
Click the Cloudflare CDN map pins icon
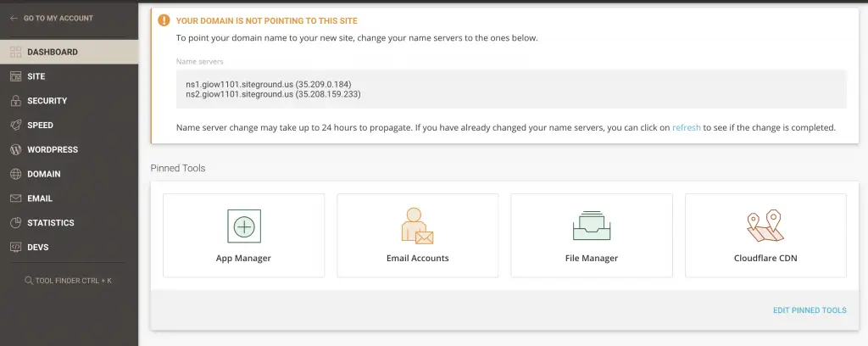point(765,226)
